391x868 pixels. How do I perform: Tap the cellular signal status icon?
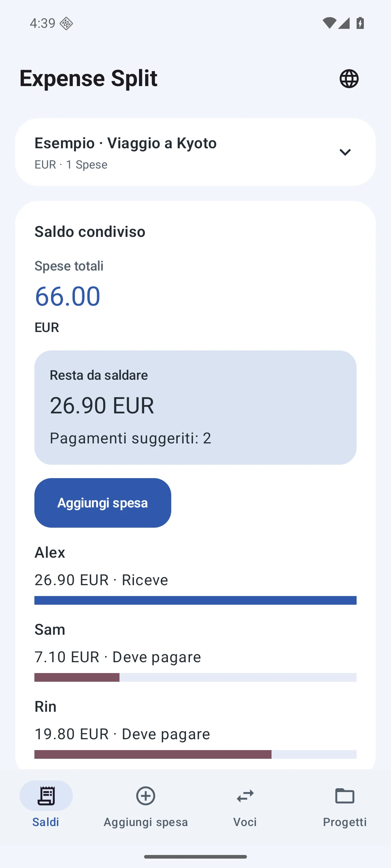344,23
